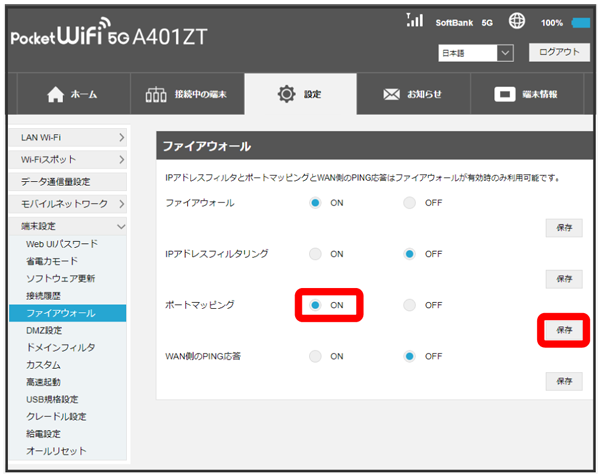Select ドメインフィルタ in the sidebar
The image size is (600, 476).
[61, 347]
